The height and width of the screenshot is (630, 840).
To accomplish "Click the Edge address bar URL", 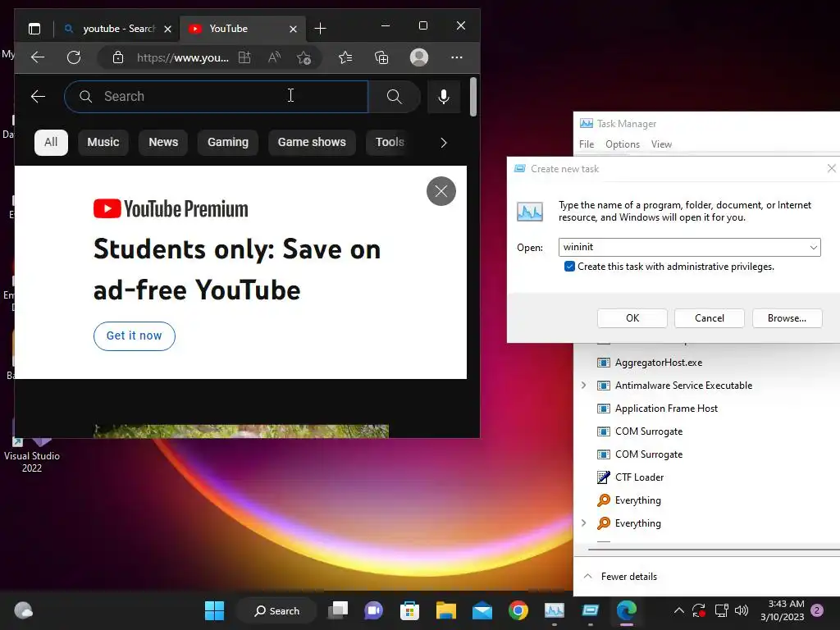I will click(x=183, y=58).
